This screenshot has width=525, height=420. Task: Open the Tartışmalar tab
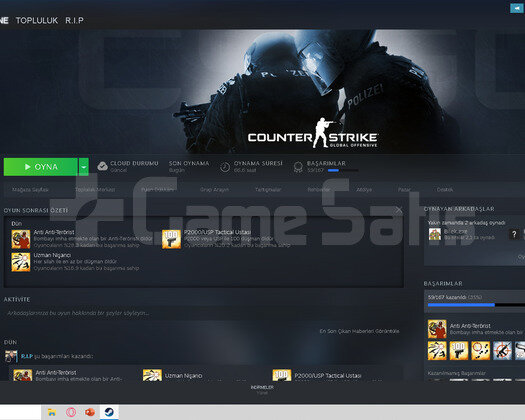268,190
